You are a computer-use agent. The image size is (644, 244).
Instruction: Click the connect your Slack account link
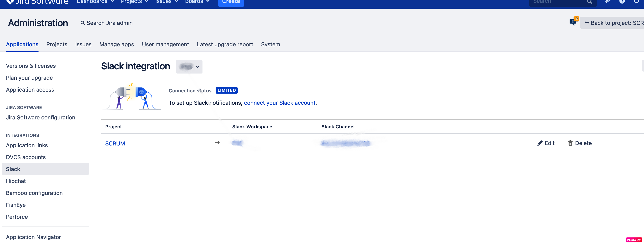[280, 103]
